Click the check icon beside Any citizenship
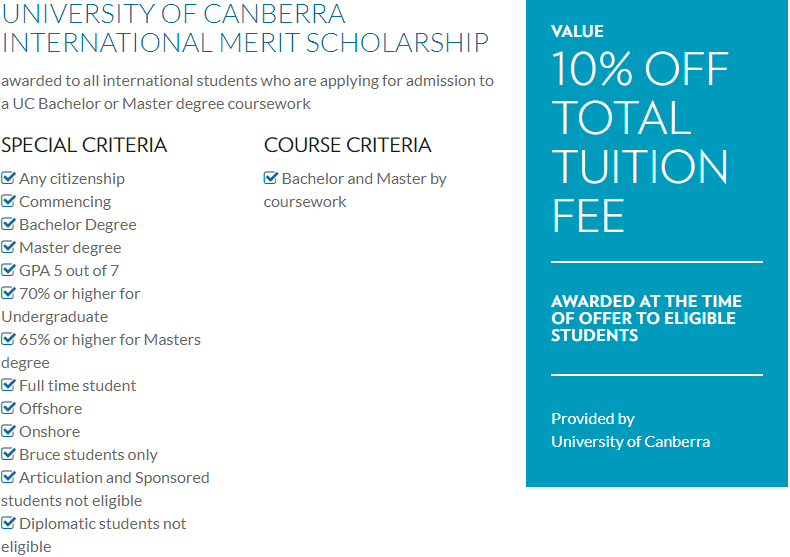The image size is (790, 557). tap(8, 178)
